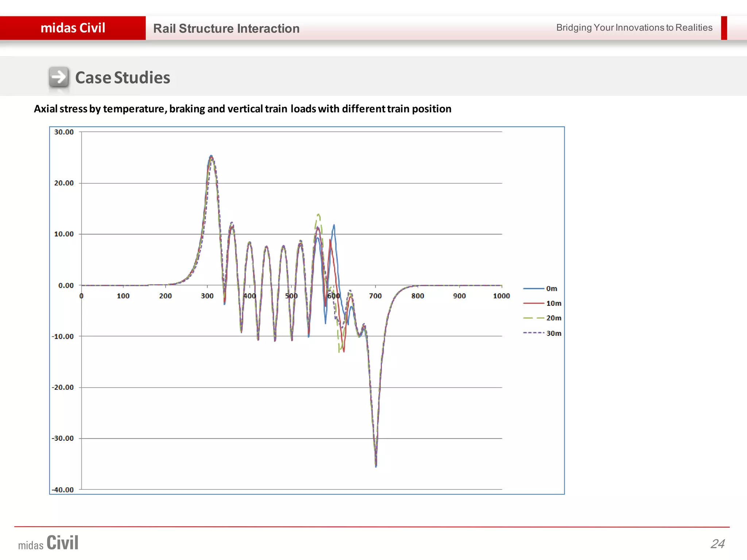
Task: Click the midas Civil red header logo
Action: [73, 28]
